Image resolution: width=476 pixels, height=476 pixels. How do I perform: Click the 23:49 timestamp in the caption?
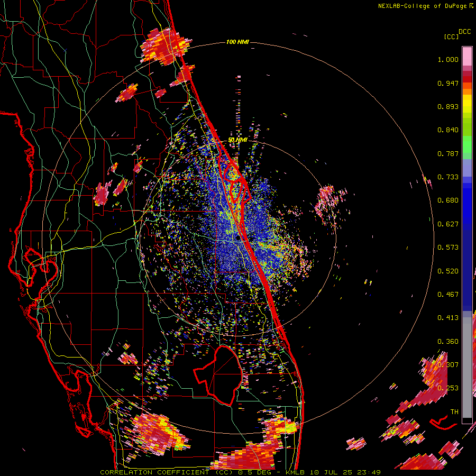pyautogui.click(x=369, y=472)
